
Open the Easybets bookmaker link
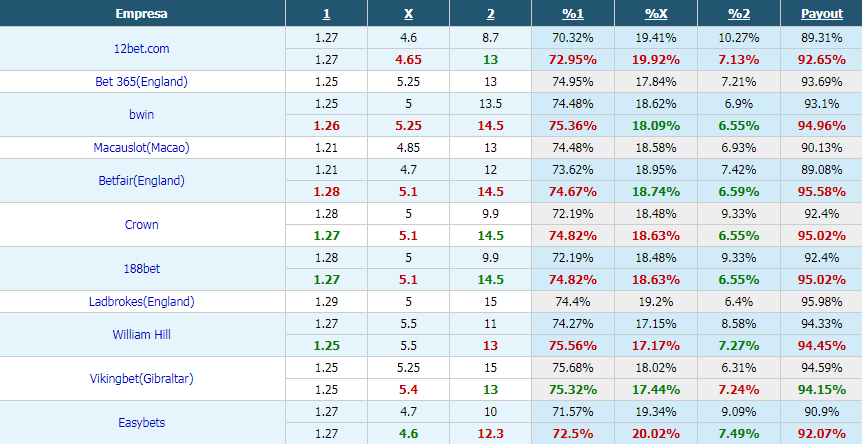coord(142,423)
